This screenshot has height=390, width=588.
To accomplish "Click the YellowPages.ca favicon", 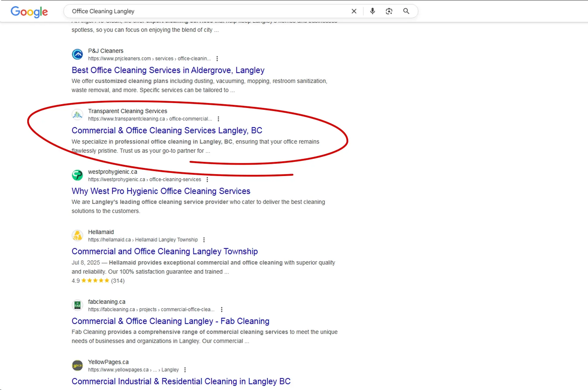I will pos(77,365).
